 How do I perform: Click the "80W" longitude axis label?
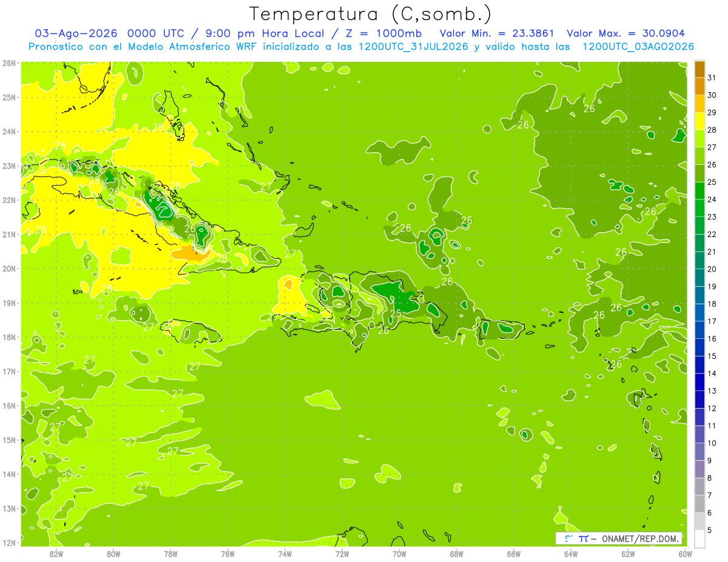pos(113,554)
